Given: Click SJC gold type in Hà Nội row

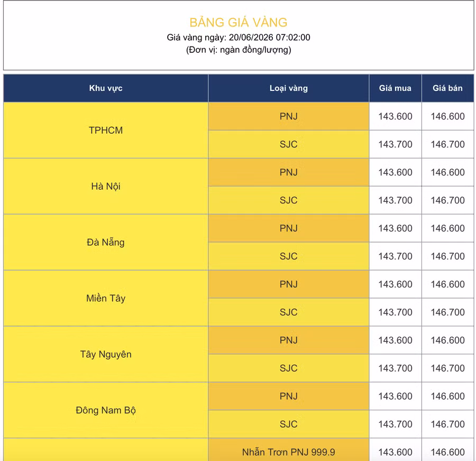Looking at the screenshot, I should point(288,200).
